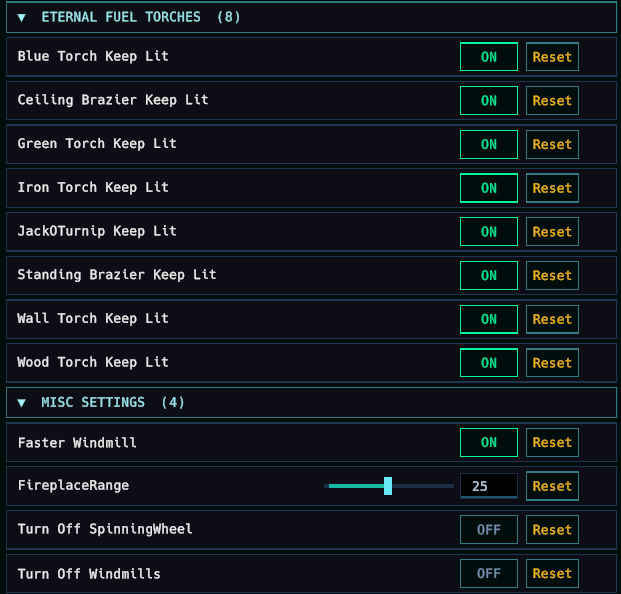
Task: Reset the Turn Off Windmills setting
Action: pyautogui.click(x=552, y=573)
